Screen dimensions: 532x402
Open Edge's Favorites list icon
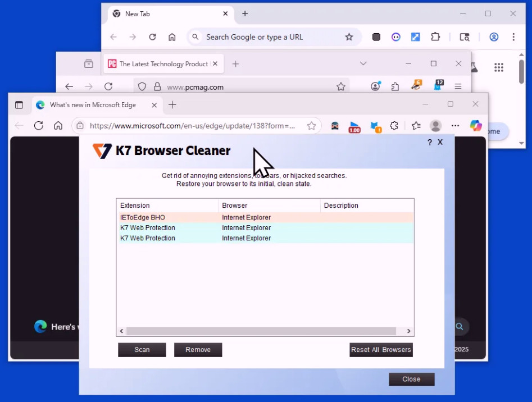[416, 126]
